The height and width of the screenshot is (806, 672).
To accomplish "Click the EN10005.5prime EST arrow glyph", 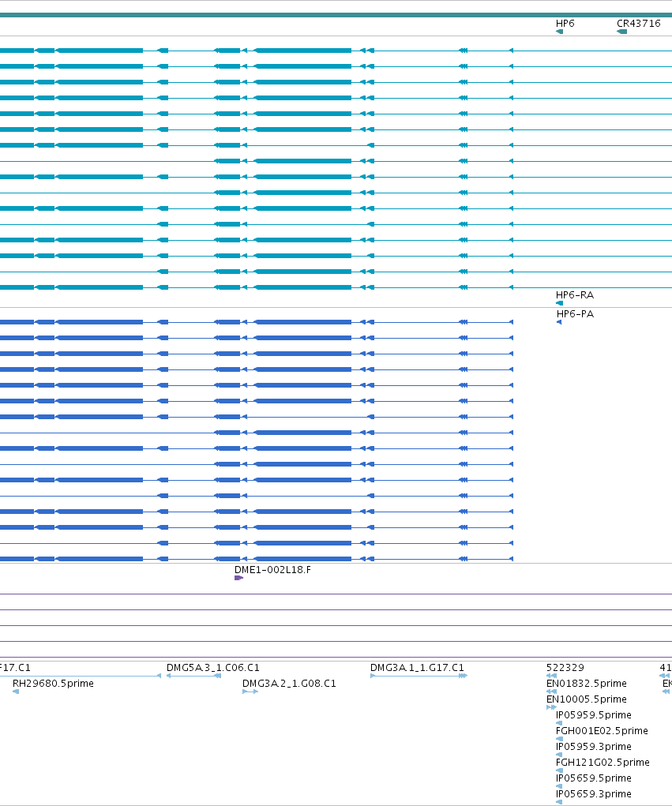I will click(552, 708).
